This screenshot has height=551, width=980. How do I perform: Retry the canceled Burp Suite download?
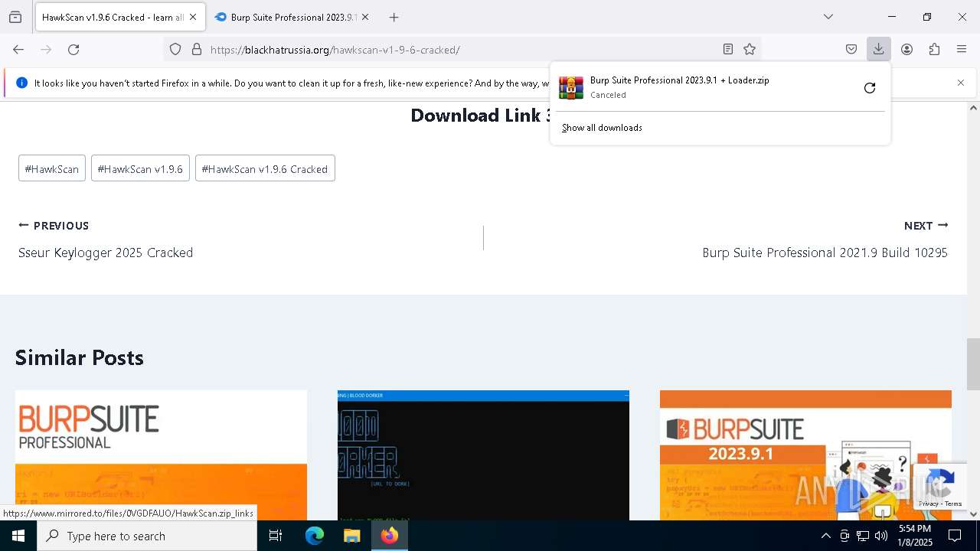[x=870, y=88]
